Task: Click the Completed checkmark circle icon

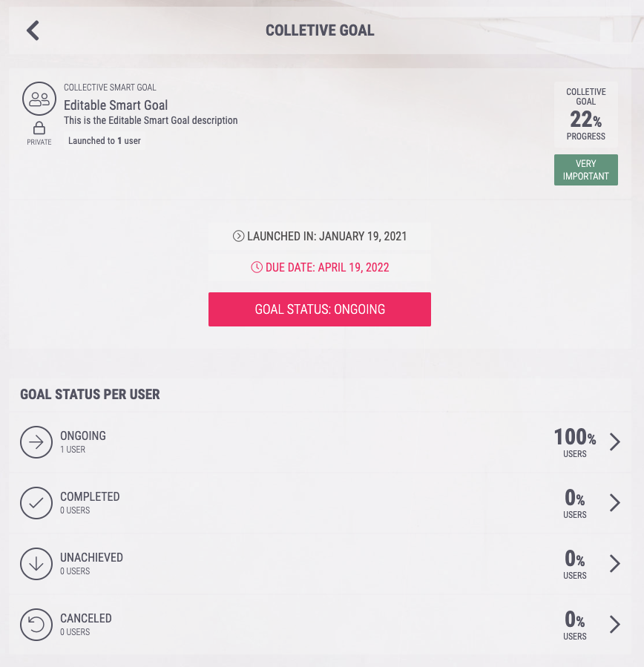Action: 36,503
